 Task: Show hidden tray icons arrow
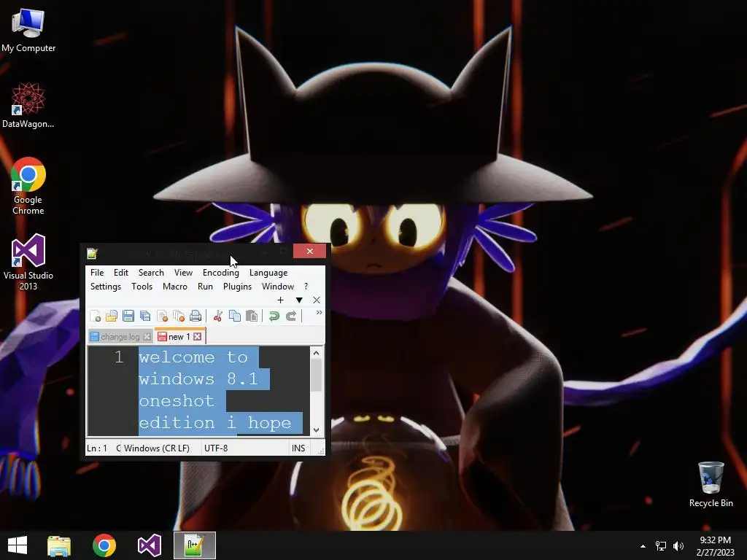click(x=643, y=546)
